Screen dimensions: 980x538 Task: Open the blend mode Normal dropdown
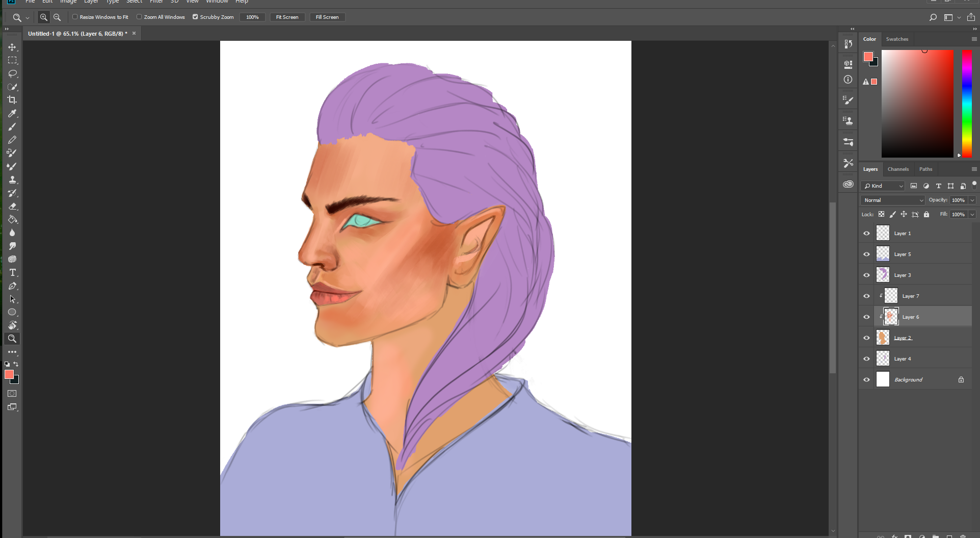click(892, 200)
